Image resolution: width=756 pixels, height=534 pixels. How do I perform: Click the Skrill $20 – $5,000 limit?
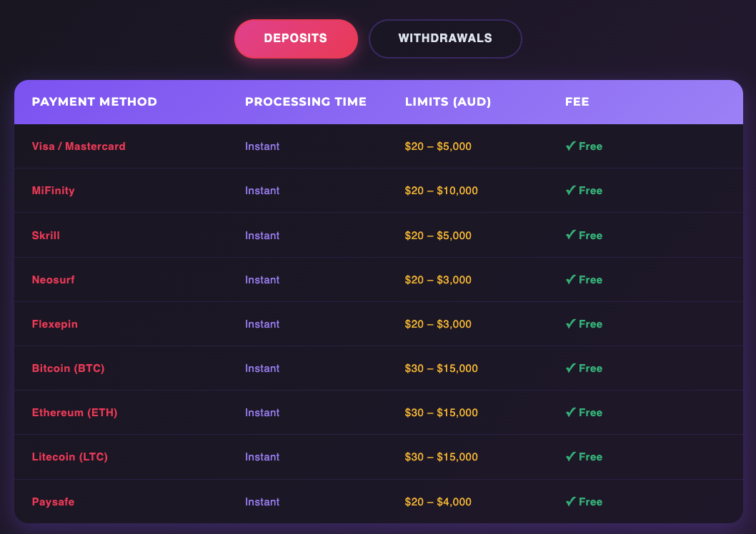point(438,236)
